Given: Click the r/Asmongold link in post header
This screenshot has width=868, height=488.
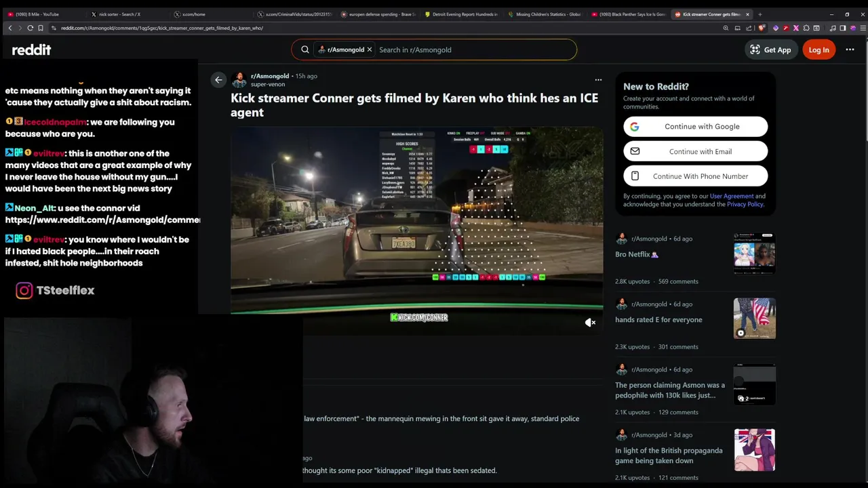Looking at the screenshot, I should pos(270,76).
